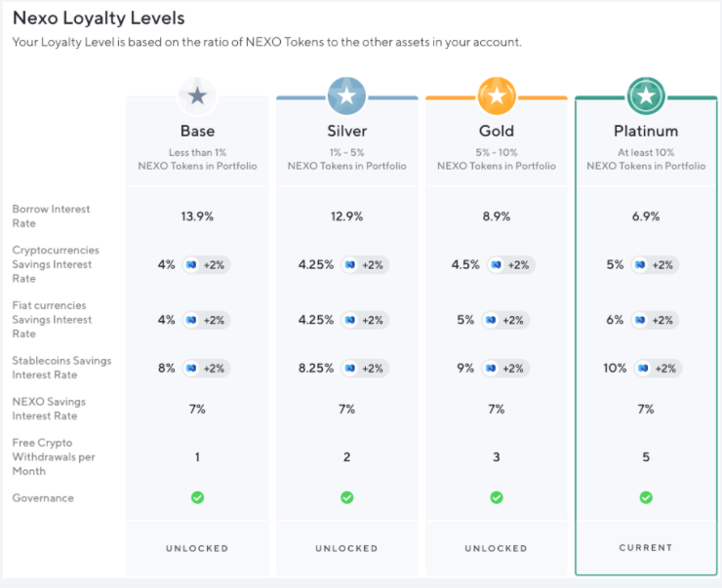Click the Silver withdrawals count 2

(346, 457)
